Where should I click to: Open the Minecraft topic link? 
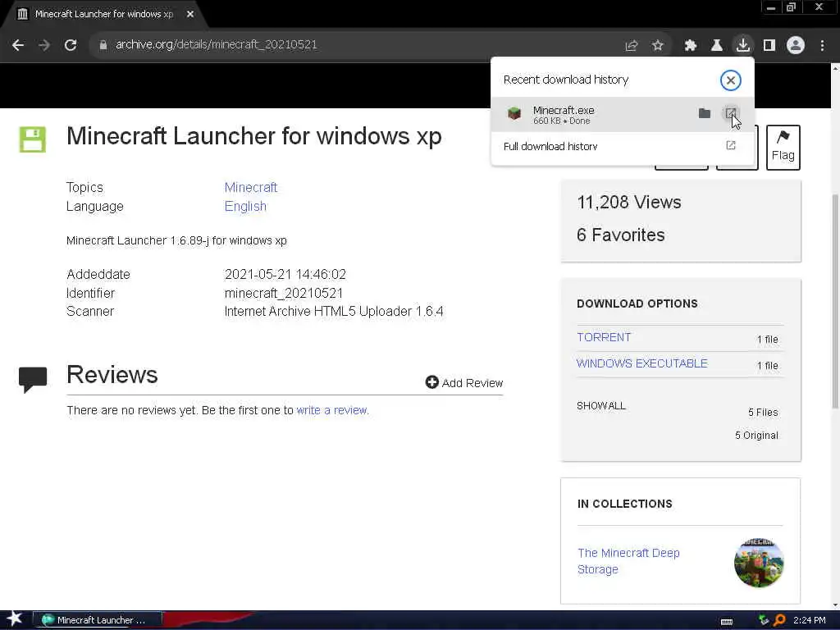click(x=251, y=188)
